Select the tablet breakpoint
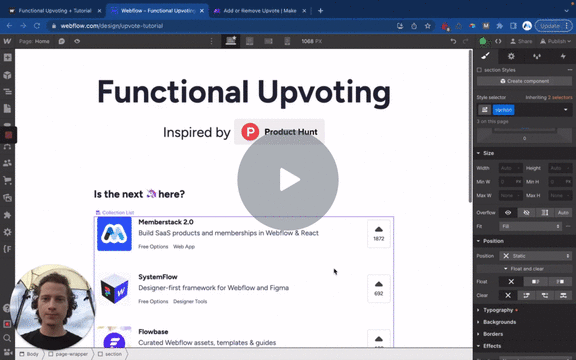This screenshot has height=360, width=576. click(250, 41)
